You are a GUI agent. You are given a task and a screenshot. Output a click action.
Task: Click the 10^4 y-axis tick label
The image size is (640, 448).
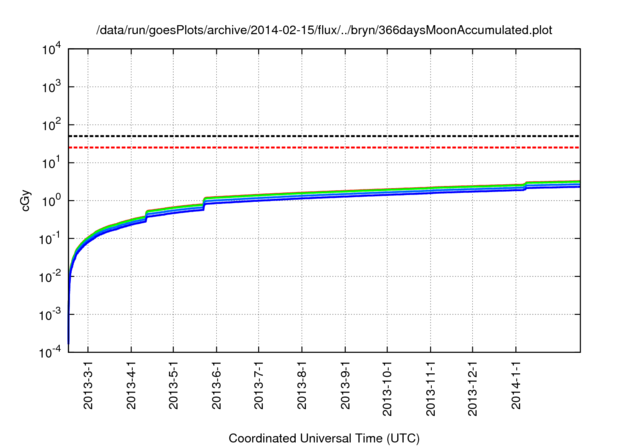[x=50, y=49]
